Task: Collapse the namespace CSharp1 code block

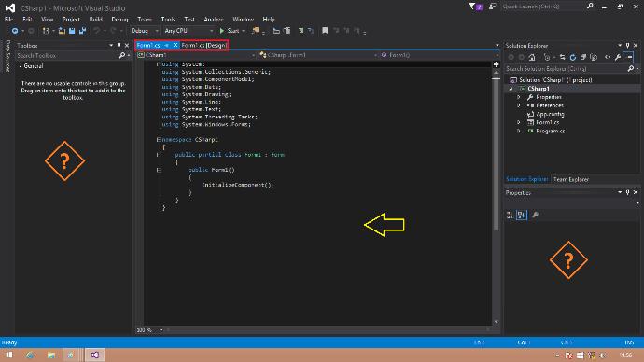Action: [x=159, y=140]
